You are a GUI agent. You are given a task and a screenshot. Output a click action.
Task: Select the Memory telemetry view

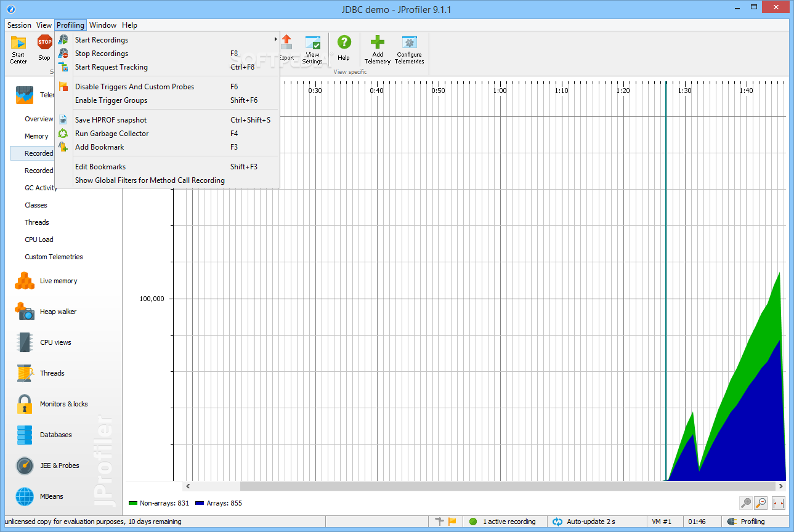(36, 136)
